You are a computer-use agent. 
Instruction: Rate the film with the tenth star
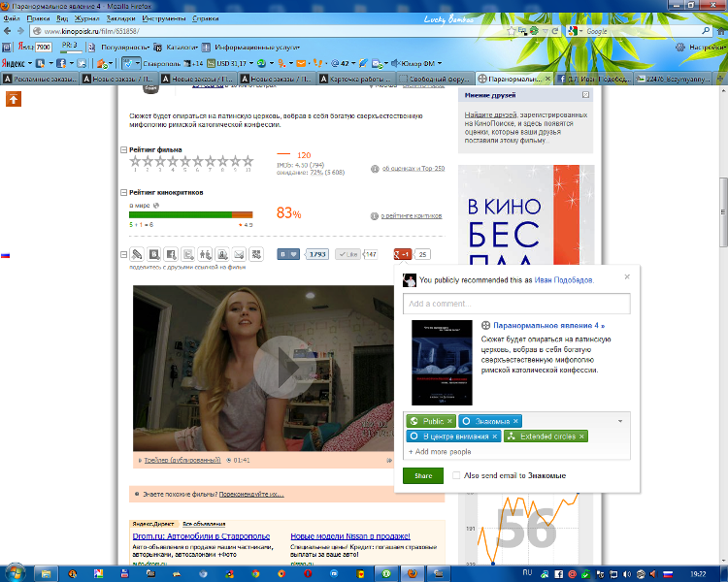point(248,161)
